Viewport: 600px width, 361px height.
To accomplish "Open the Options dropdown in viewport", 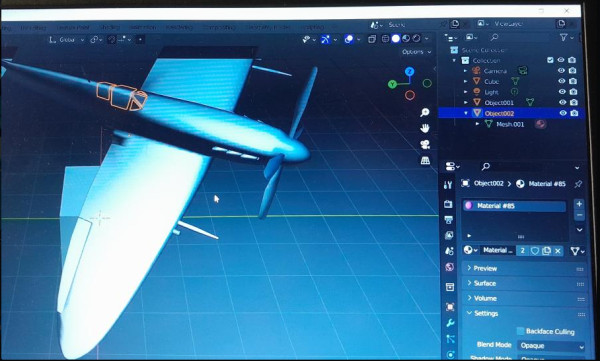I will 416,52.
